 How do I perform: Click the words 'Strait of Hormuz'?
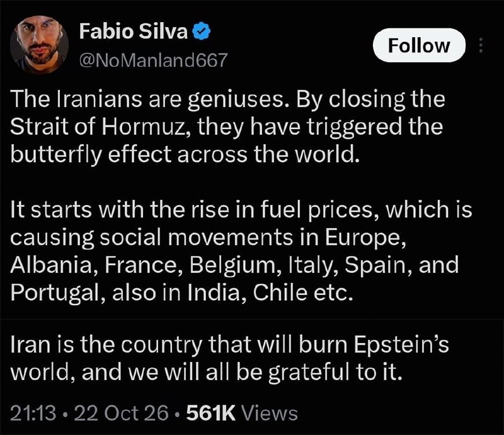[x=98, y=127]
